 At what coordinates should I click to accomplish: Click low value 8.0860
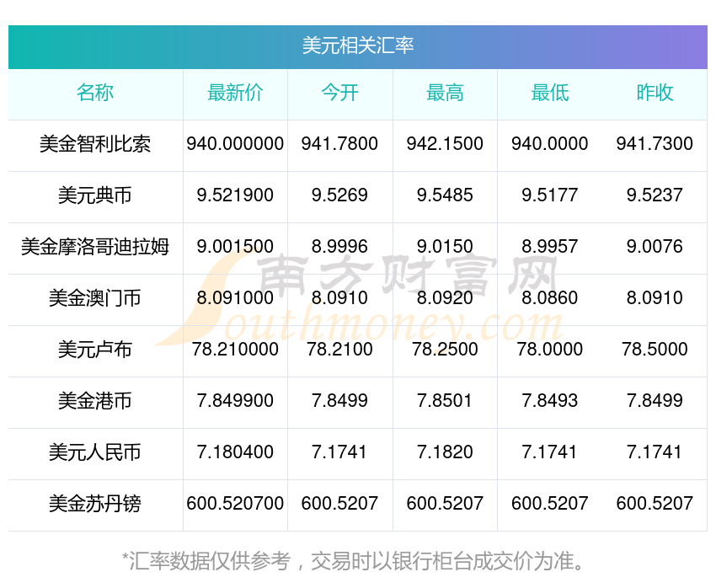pos(550,298)
